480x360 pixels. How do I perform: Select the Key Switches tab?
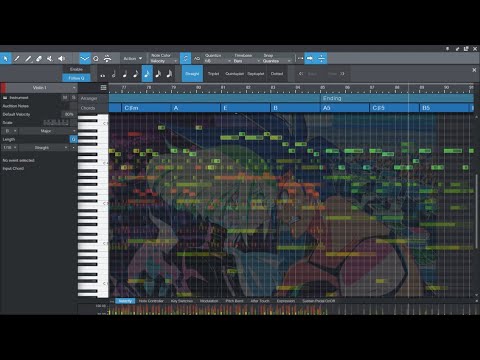point(182,301)
